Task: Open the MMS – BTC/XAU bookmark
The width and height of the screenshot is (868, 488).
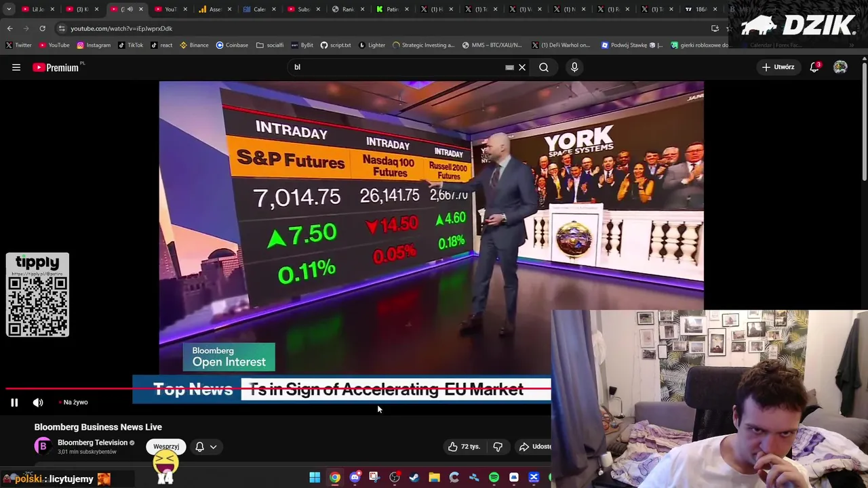Action: tap(492, 45)
